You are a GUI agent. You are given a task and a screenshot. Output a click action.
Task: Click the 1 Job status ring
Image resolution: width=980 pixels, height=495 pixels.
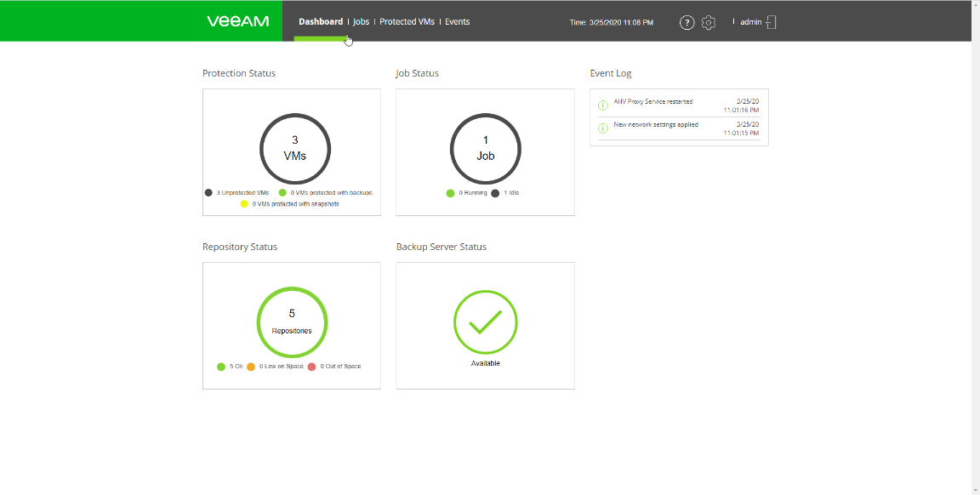486,149
